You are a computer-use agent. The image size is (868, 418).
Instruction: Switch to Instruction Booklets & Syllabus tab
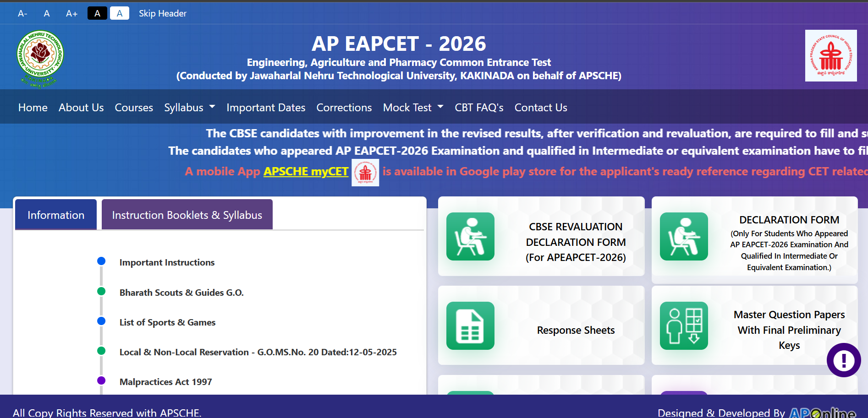pos(187,215)
